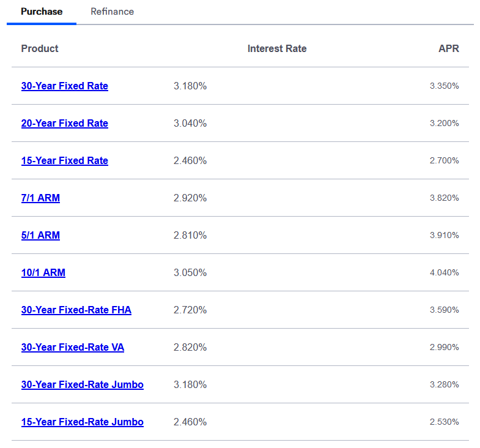The width and height of the screenshot is (480, 448).
Task: Open the 30-Year Fixed-Rate FHA link
Action: 76,310
